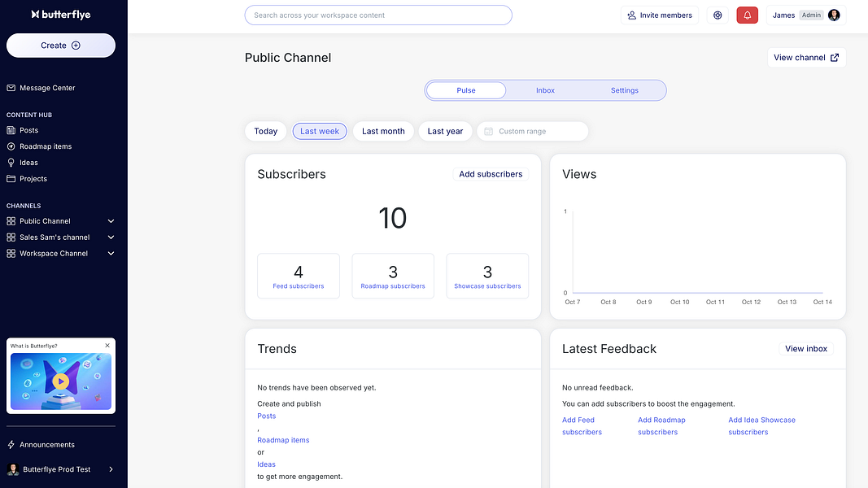Click the Add subscribers button

(491, 174)
